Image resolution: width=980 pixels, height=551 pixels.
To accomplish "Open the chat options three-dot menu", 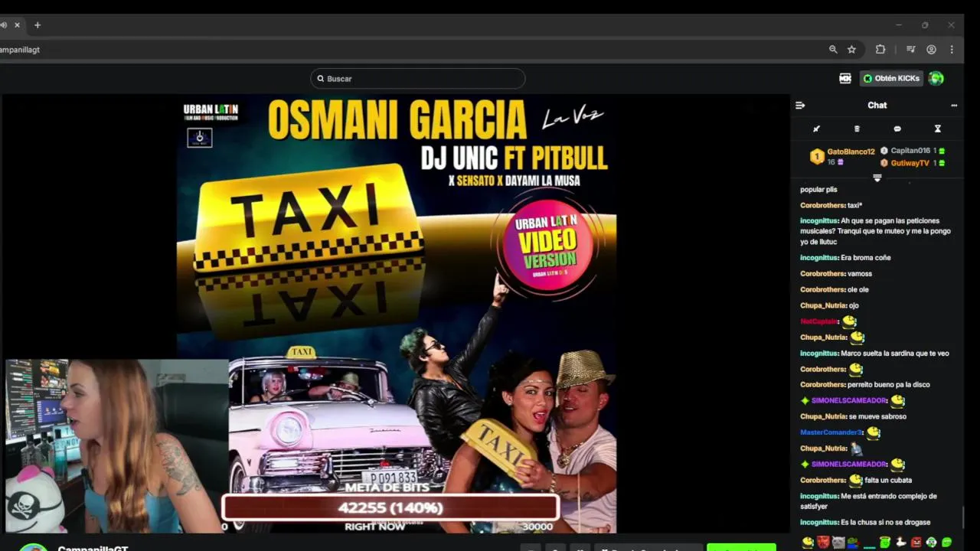I will 954,106.
